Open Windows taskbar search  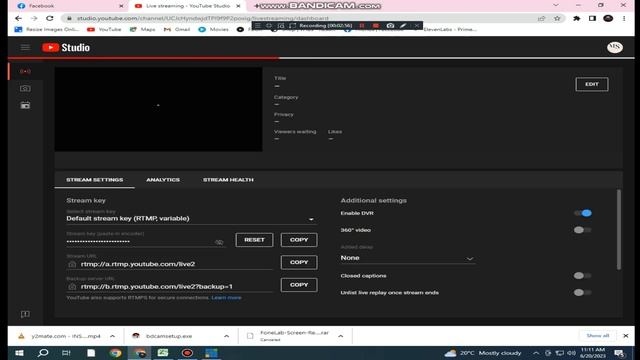tap(43, 353)
